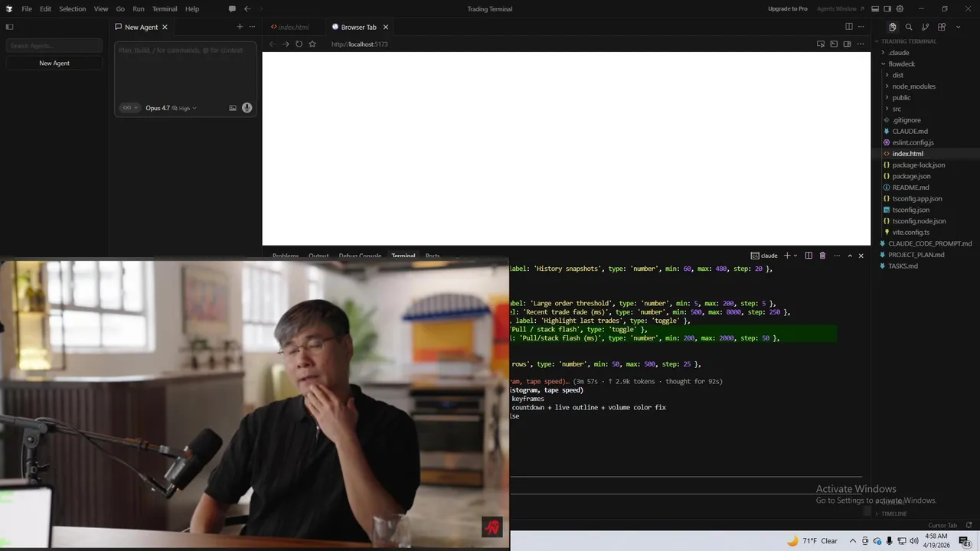The width and height of the screenshot is (980, 551).
Task: Kill terminal with the trash icon
Action: tap(822, 256)
